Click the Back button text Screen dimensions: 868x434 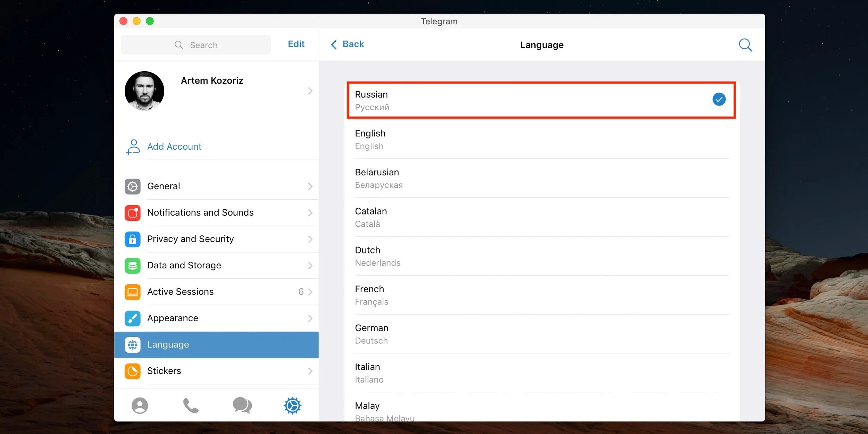click(x=353, y=44)
